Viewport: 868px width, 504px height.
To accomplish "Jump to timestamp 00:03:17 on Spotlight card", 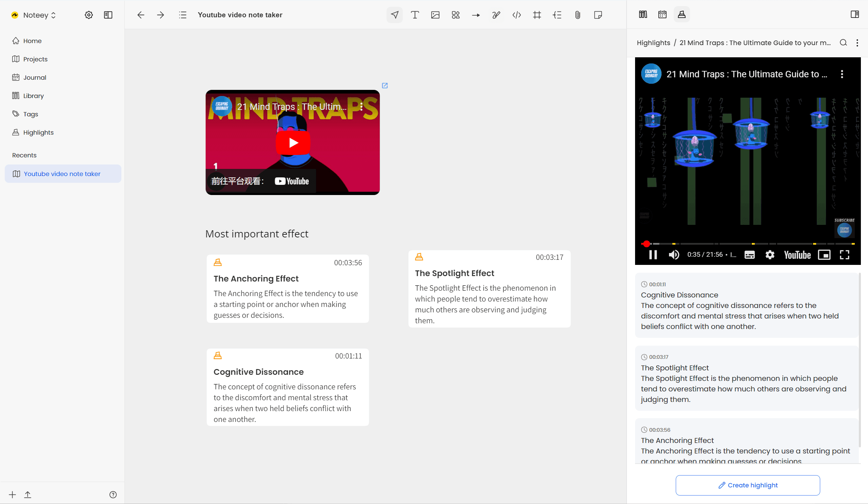I will [x=549, y=257].
